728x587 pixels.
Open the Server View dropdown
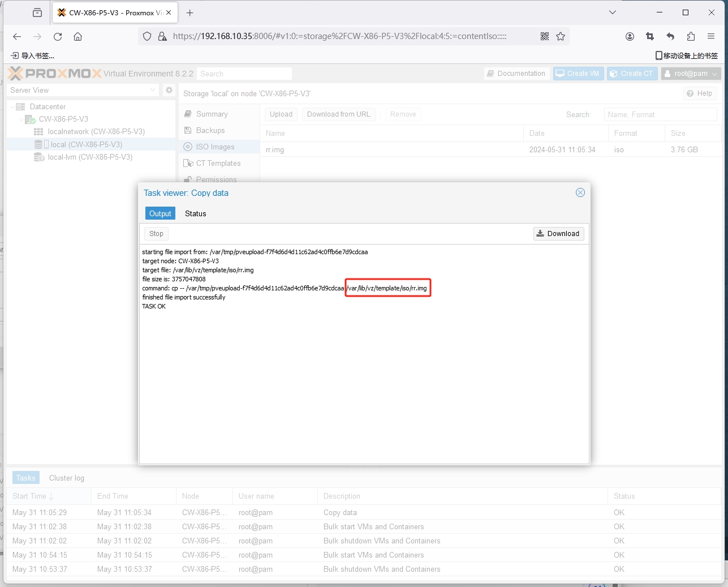[83, 90]
